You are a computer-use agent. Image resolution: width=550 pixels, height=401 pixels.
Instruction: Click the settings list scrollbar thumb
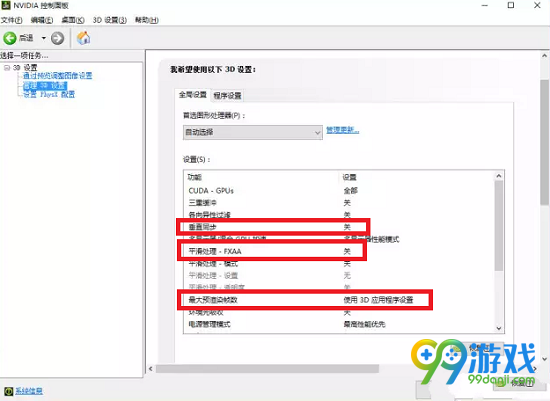pyautogui.click(x=499, y=226)
